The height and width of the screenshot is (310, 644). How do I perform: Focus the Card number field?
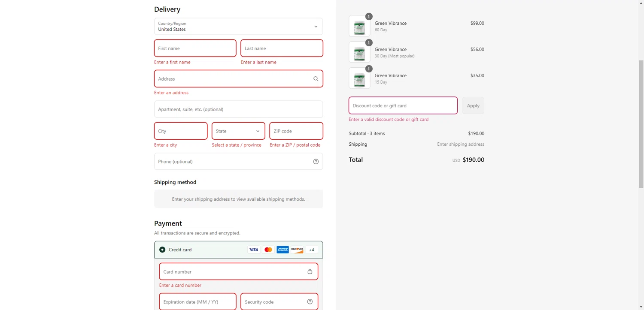click(x=239, y=271)
